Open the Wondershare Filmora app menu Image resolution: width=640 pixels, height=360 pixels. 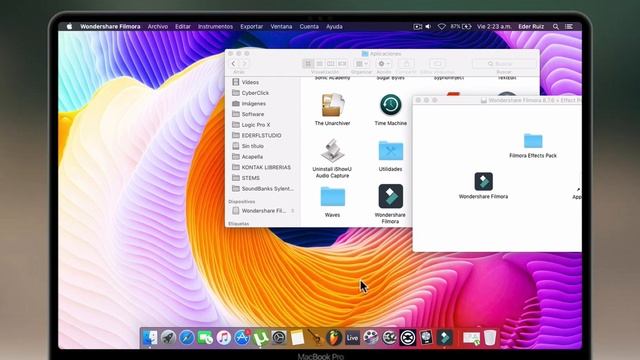point(110,27)
